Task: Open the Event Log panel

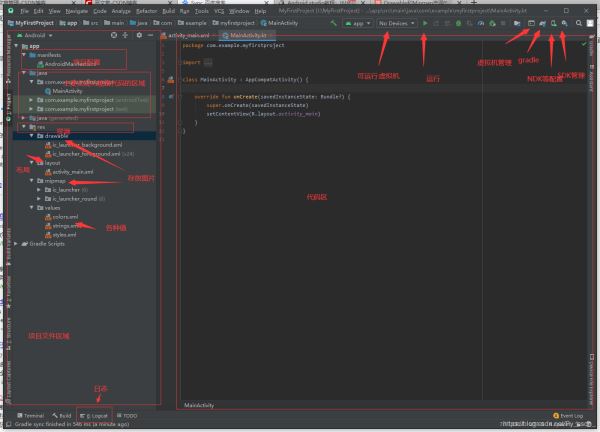Action: pos(568,415)
